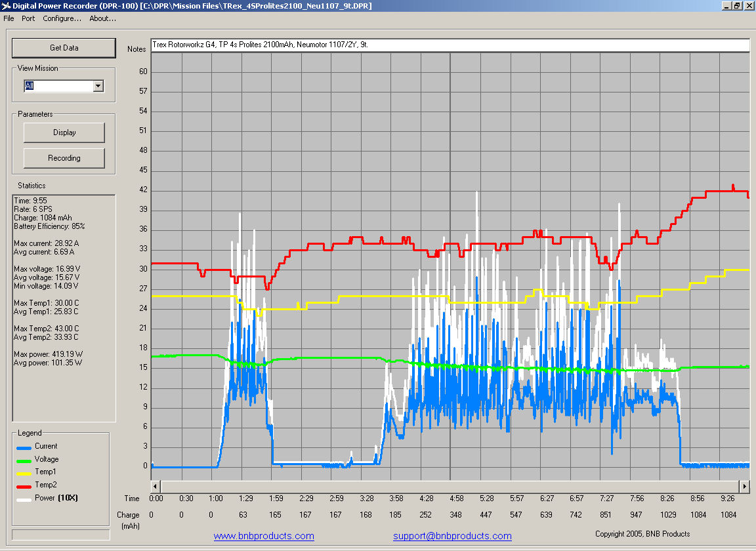Click the 'Max Temp2: 43.00 C' statistic
756x551 pixels.
click(x=47, y=329)
